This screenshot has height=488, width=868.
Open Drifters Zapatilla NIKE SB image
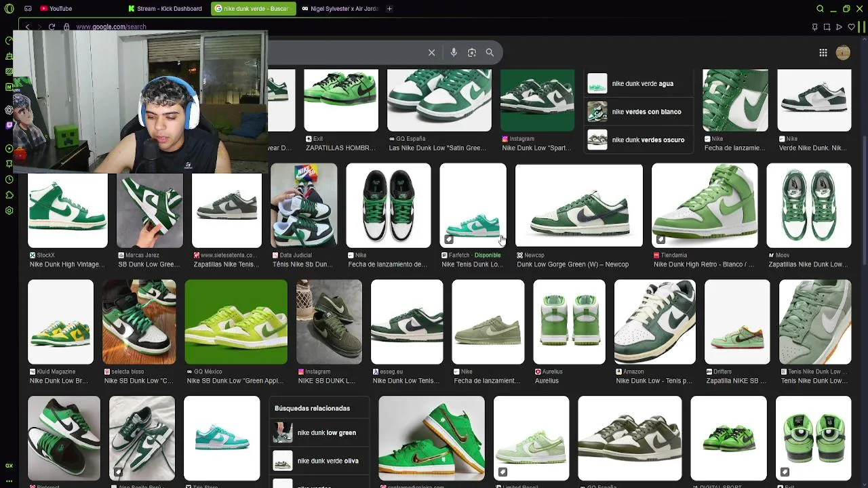click(x=737, y=322)
